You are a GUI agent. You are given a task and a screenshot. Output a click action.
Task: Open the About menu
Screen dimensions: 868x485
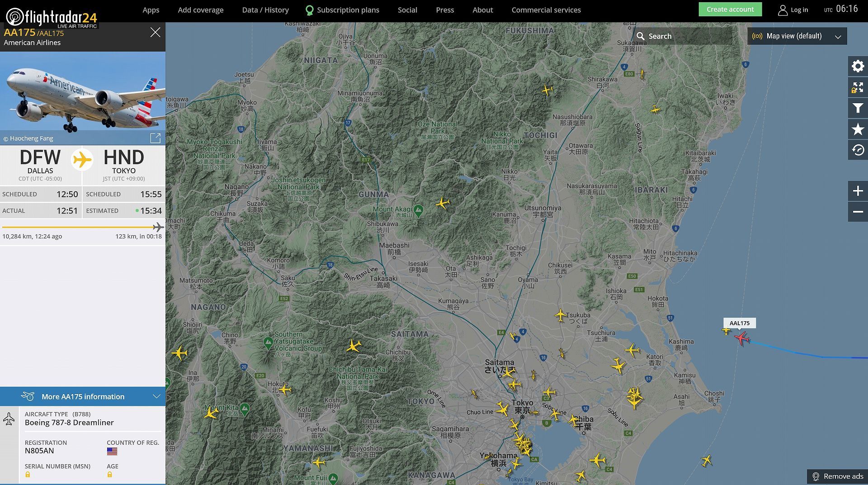click(482, 10)
